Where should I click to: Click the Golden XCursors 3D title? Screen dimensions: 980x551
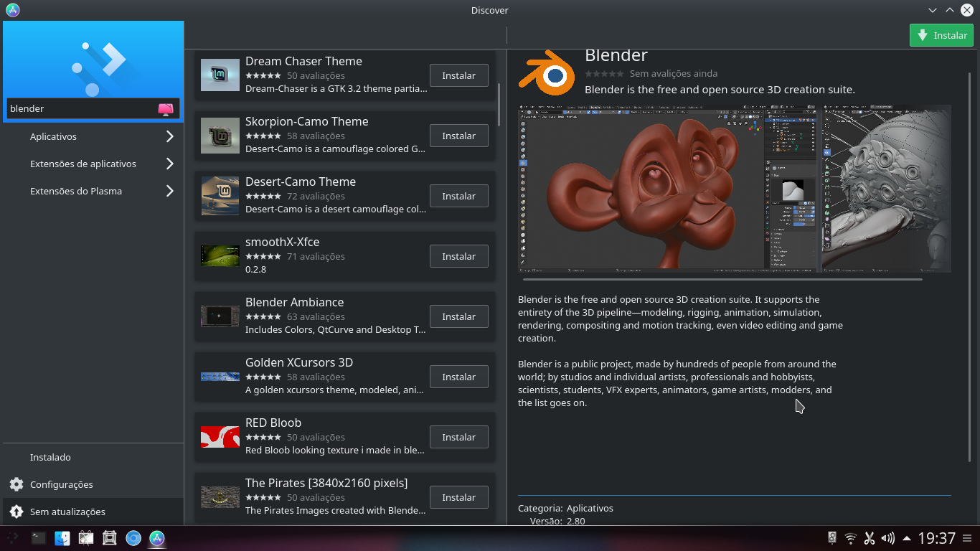(x=299, y=362)
